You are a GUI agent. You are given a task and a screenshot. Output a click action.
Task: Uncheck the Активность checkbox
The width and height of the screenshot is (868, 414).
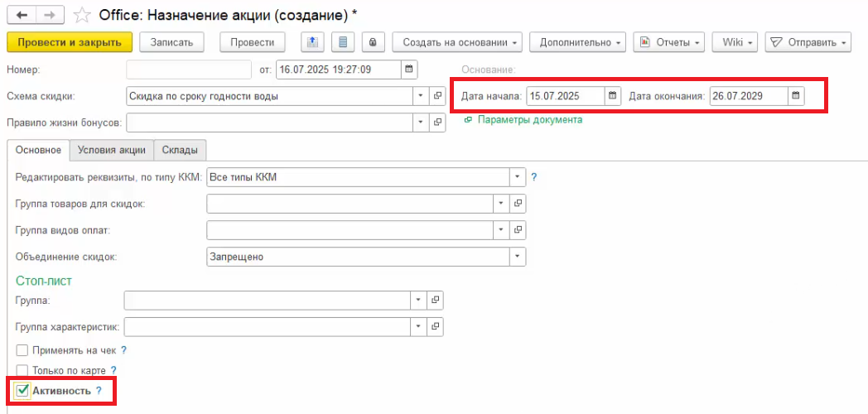point(22,390)
